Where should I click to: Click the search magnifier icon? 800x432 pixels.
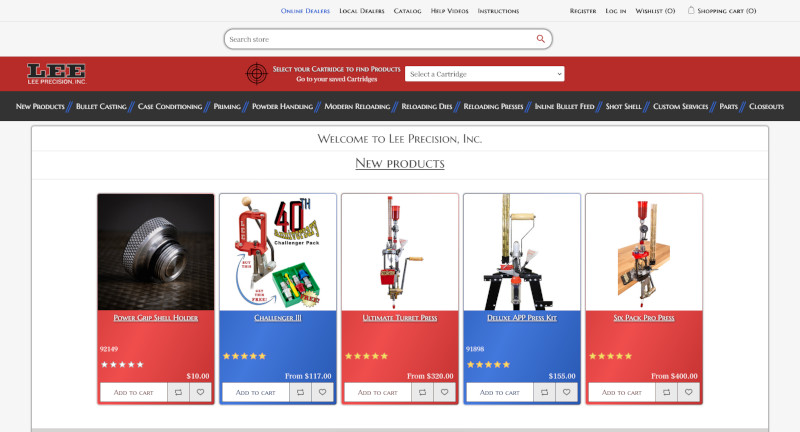pos(540,39)
